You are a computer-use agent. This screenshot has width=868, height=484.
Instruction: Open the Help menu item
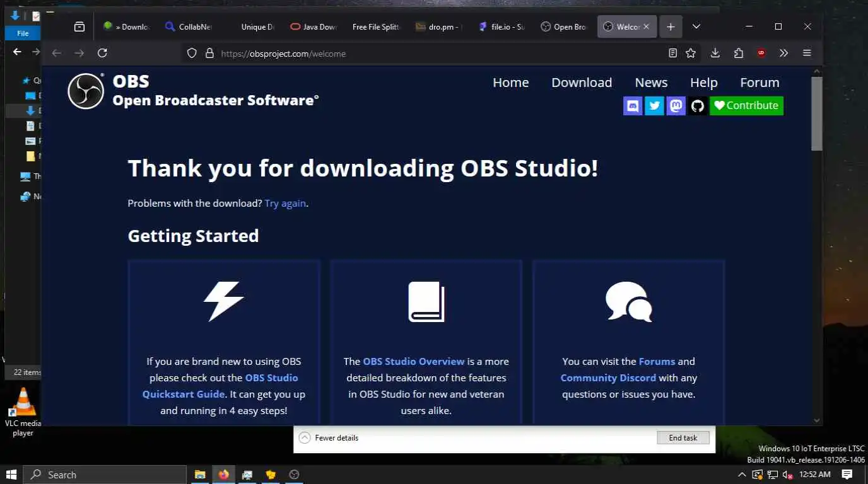[x=703, y=83]
